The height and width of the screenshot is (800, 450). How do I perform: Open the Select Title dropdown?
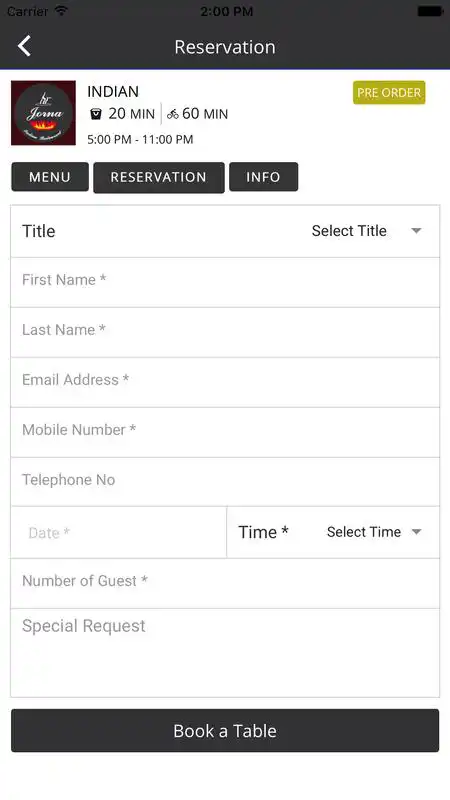tap(366, 231)
